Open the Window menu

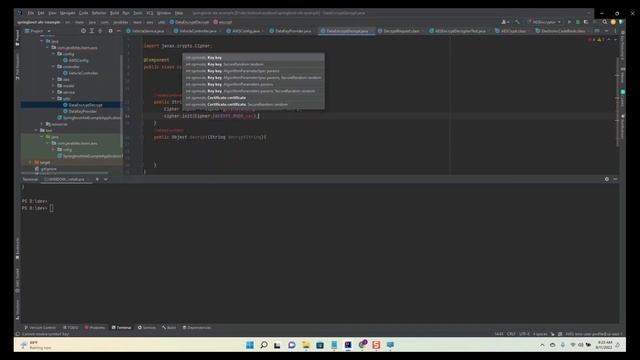(x=164, y=13)
